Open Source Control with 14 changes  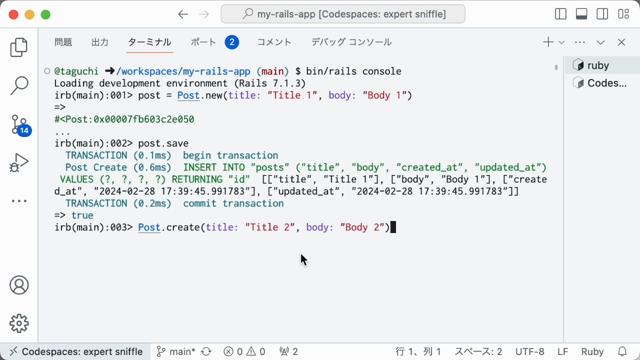coord(20,125)
